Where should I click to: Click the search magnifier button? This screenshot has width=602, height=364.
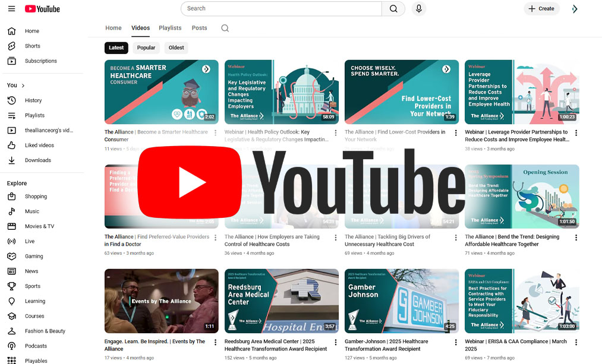coord(393,9)
